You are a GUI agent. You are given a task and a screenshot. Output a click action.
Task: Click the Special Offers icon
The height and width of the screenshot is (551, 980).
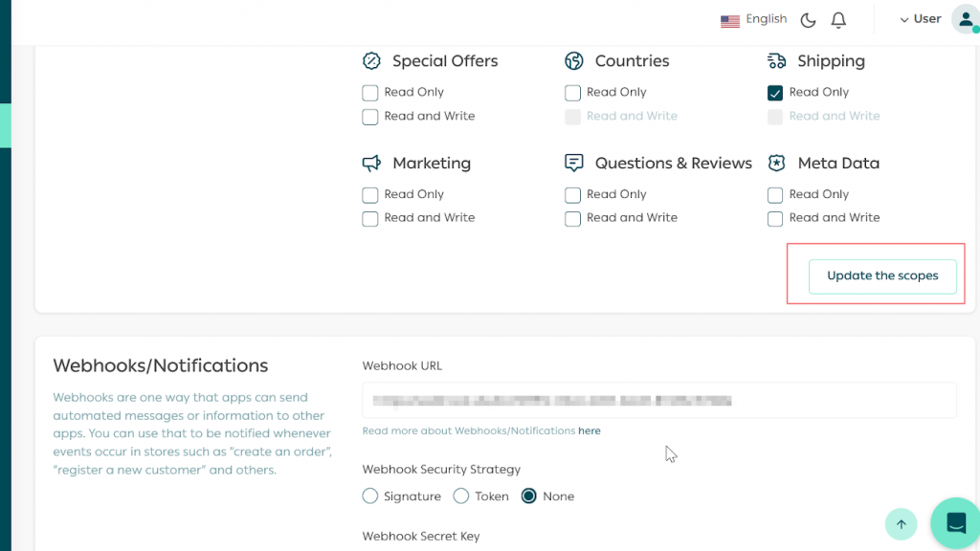pyautogui.click(x=371, y=61)
